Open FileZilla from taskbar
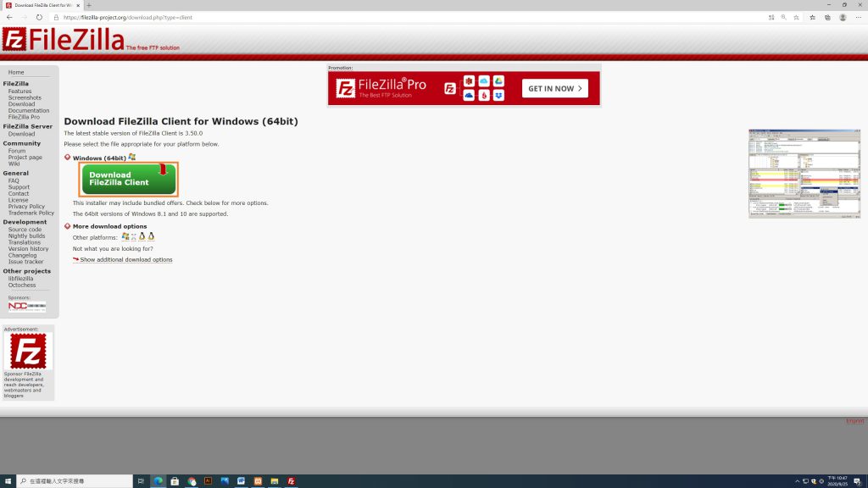 (292, 481)
